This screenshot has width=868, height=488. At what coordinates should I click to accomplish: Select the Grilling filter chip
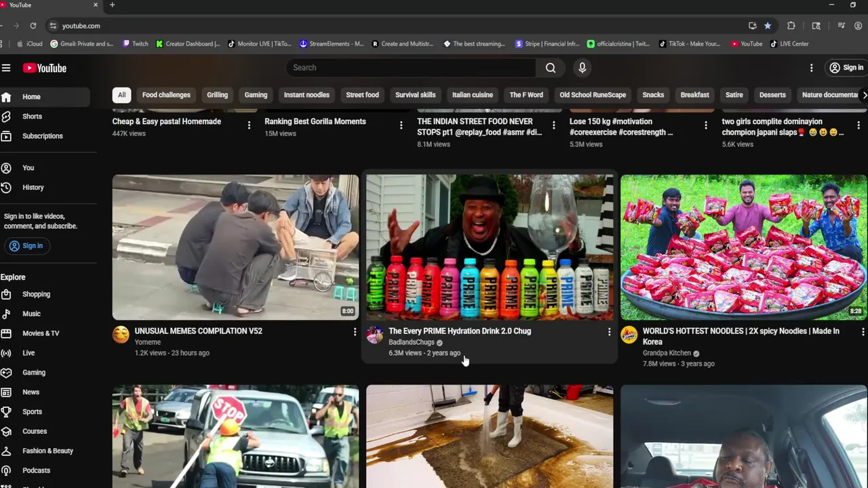[x=217, y=95]
